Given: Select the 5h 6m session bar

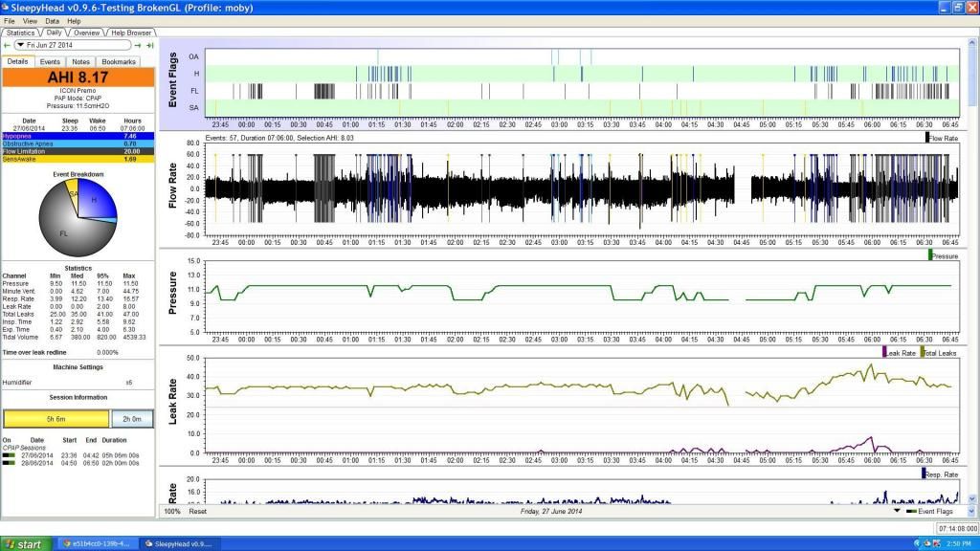Looking at the screenshot, I should pyautogui.click(x=56, y=419).
